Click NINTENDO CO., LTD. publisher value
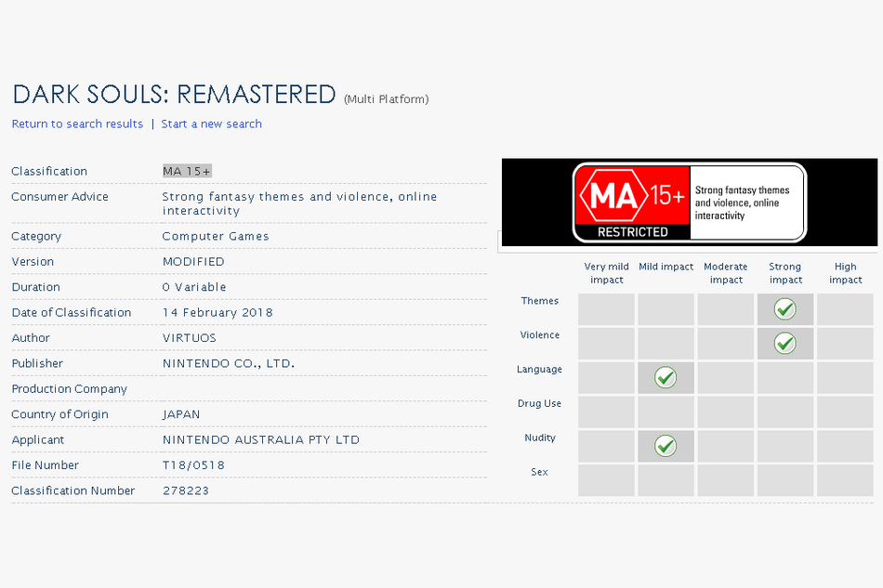Screen dimensions: 883x588 229,363
